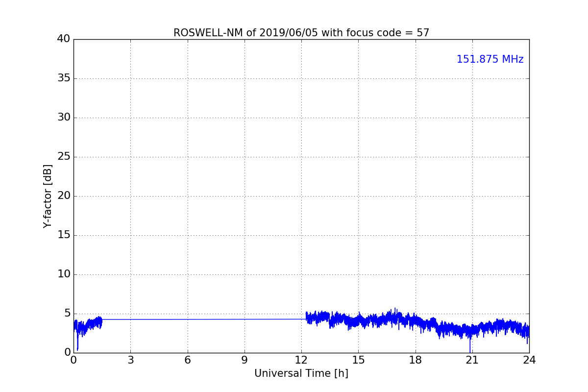Click the Y-factor [dB] axis label
Viewport: 588px width, 392px height.
pos(48,196)
